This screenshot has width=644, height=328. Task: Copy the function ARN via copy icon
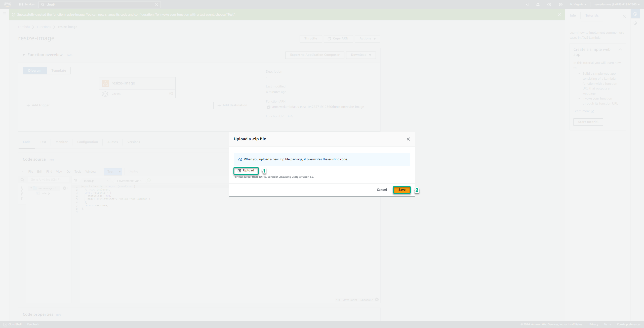(268, 107)
